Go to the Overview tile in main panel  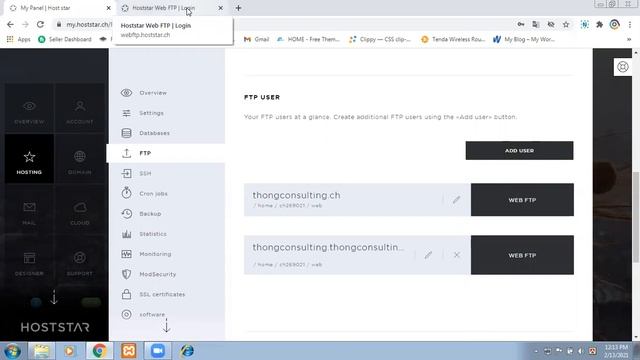pyautogui.click(x=29, y=109)
